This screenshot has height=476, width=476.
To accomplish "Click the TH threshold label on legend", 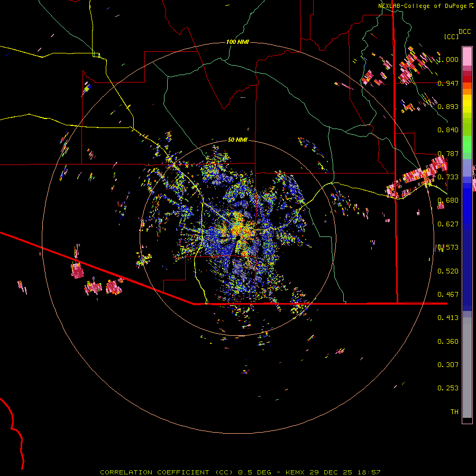I will coord(454,411).
